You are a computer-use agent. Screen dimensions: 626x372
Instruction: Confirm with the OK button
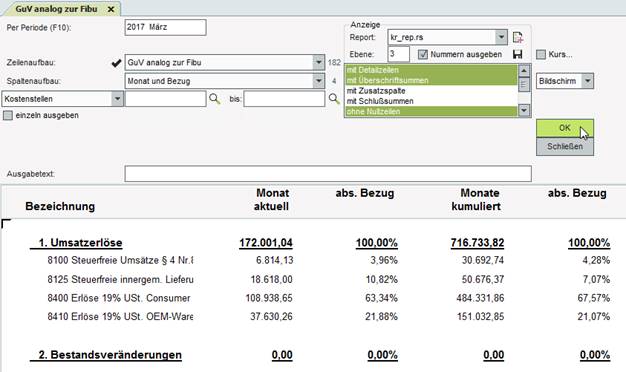click(x=565, y=128)
